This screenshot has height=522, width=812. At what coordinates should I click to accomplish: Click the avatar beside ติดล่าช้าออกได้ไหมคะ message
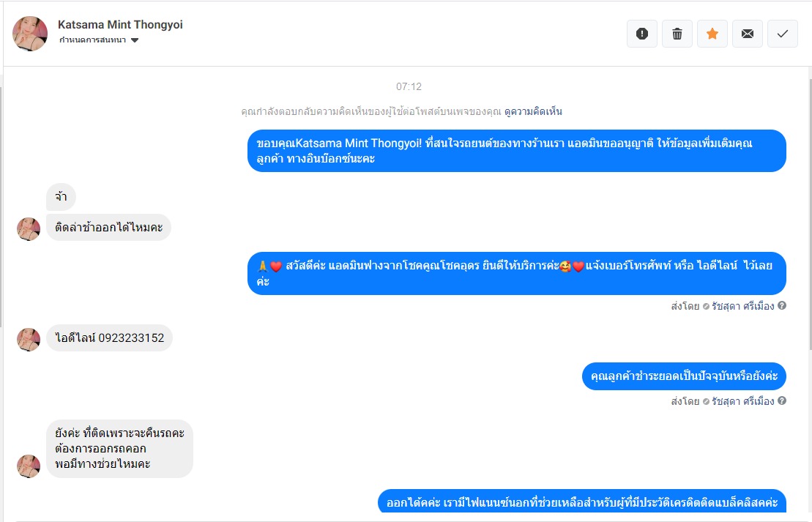click(29, 229)
